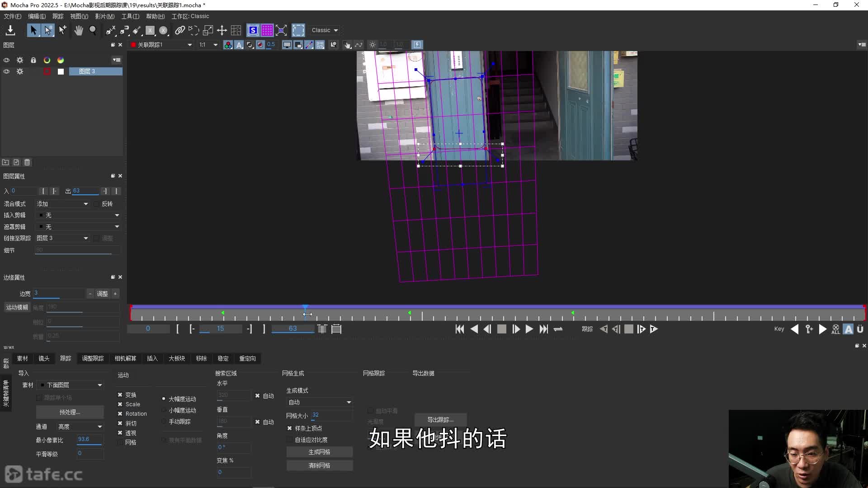The height and width of the screenshot is (488, 868).
Task: Click the 生成网格 button
Action: [x=319, y=452]
